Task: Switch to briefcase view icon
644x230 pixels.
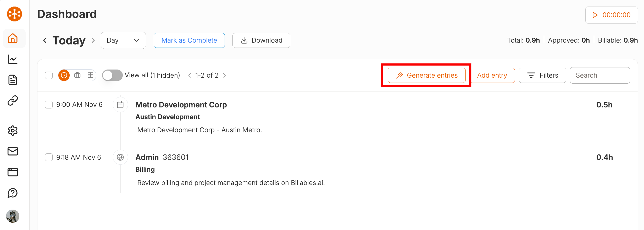Action: 77,75
